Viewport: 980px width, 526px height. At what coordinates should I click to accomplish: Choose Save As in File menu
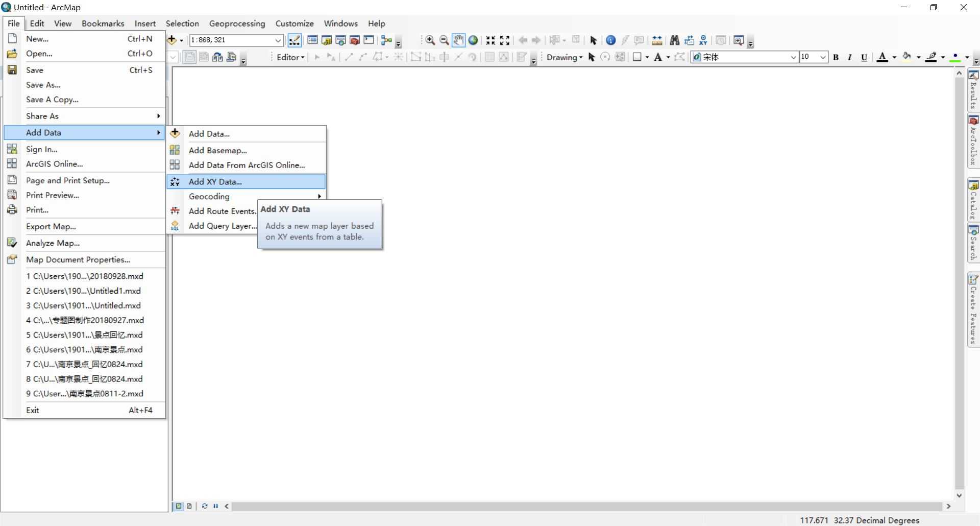click(84, 85)
